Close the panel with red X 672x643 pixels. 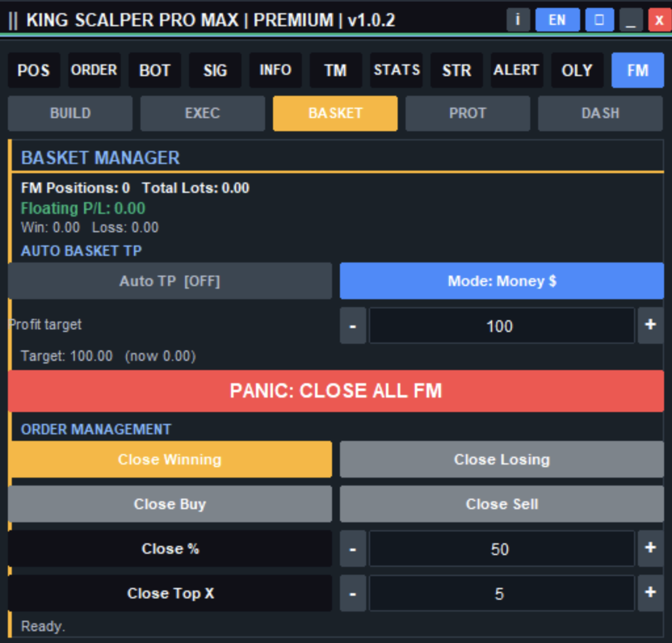[x=659, y=20]
